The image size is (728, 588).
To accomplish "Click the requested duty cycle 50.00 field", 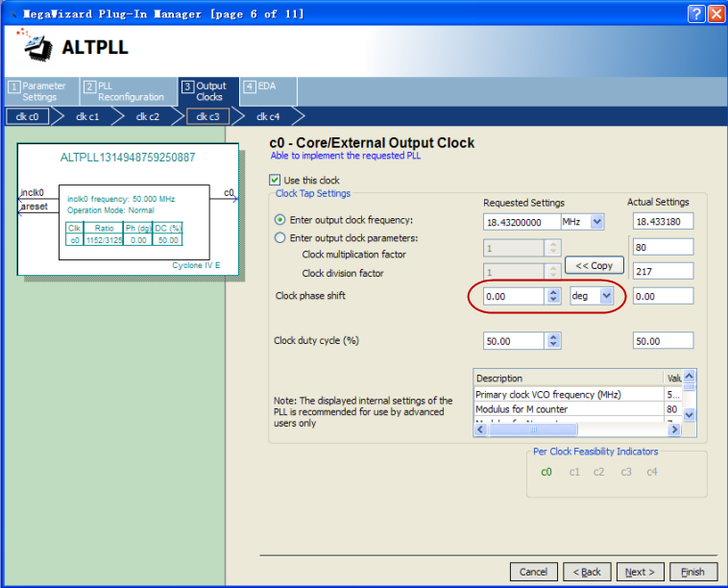I will [x=514, y=341].
